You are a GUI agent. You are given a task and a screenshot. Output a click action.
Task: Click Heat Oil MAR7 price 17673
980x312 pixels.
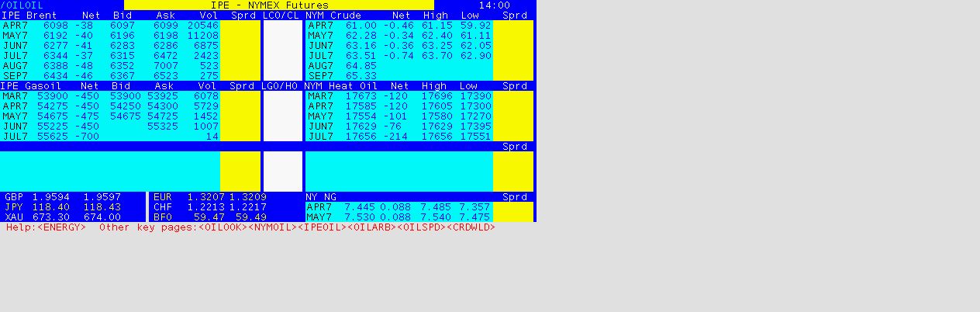coord(361,96)
